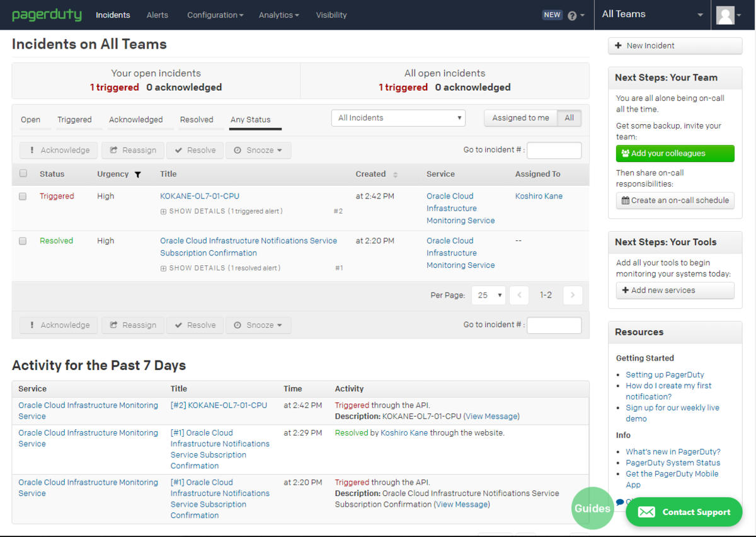Open the All Incidents dropdown
Image resolution: width=756 pixels, height=537 pixels.
398,118
